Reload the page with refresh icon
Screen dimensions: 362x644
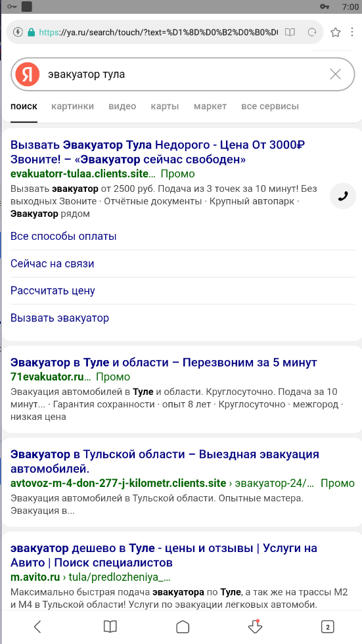(312, 32)
